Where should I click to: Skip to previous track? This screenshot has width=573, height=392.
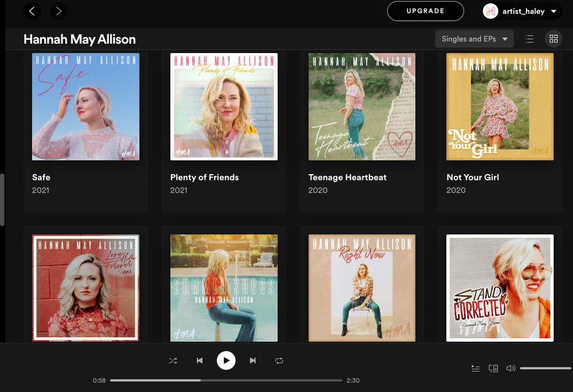[x=200, y=360]
